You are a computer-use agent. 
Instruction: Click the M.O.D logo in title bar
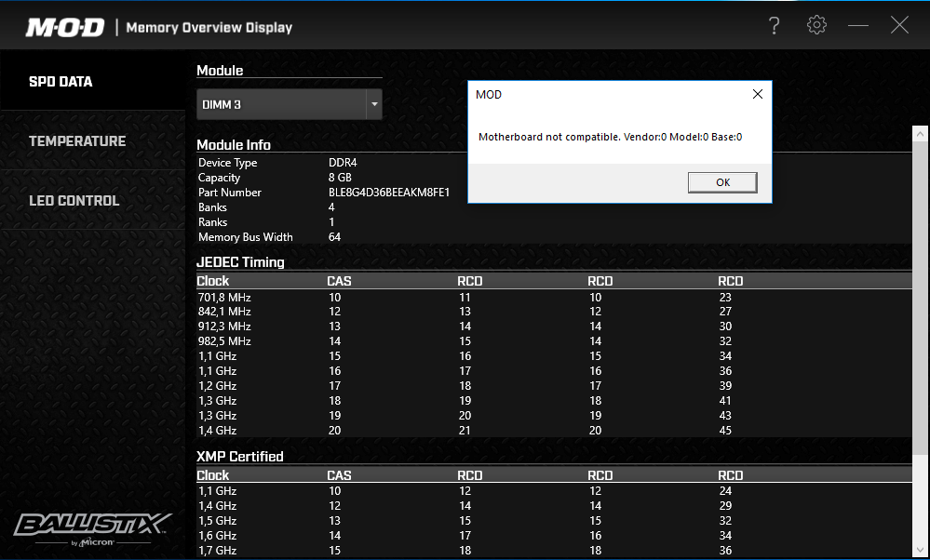coord(64,27)
